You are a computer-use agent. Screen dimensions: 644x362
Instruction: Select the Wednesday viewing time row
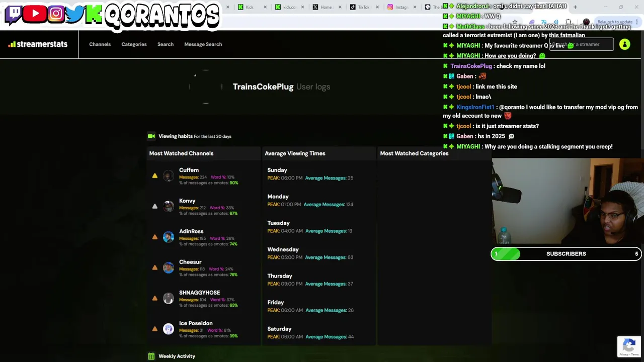[x=318, y=253]
